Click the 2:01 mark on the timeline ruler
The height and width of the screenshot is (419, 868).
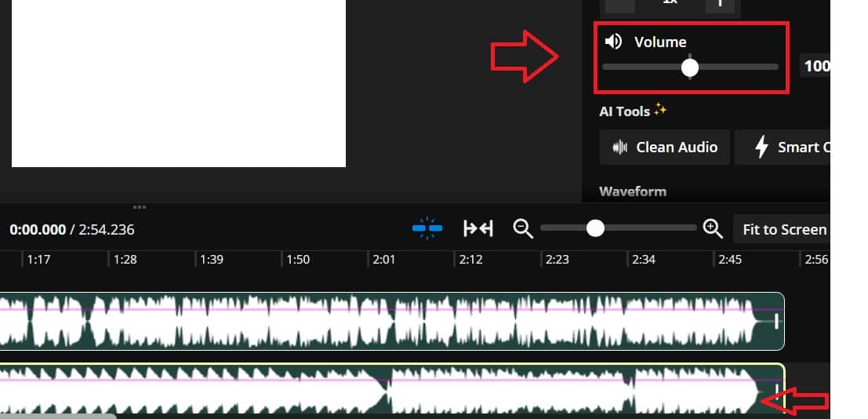tap(384, 260)
